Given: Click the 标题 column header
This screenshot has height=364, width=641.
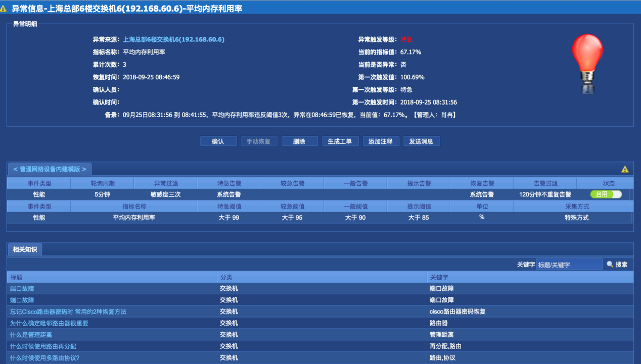Looking at the screenshot, I should (x=112, y=277).
